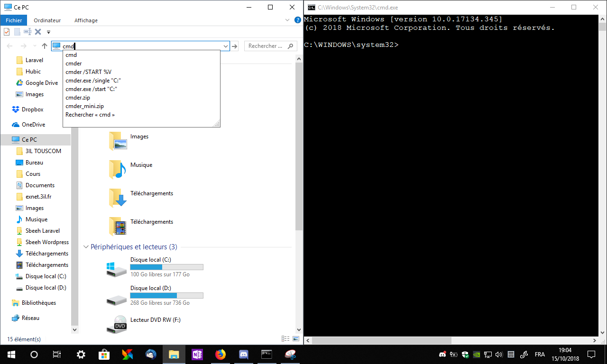
Task: Open NVIDIA settings from the system tray
Action: (477, 354)
